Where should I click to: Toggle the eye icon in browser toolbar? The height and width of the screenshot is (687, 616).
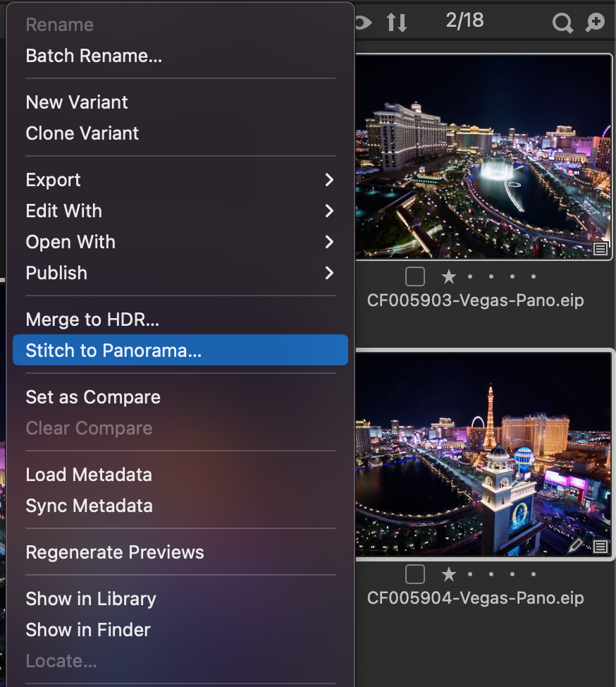pos(364,23)
